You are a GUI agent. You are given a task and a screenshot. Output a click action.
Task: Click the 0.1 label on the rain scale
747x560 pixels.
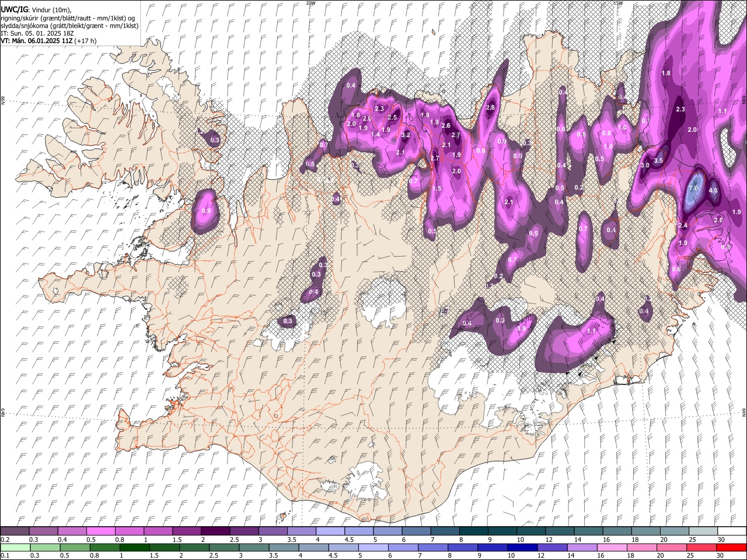(5, 555)
